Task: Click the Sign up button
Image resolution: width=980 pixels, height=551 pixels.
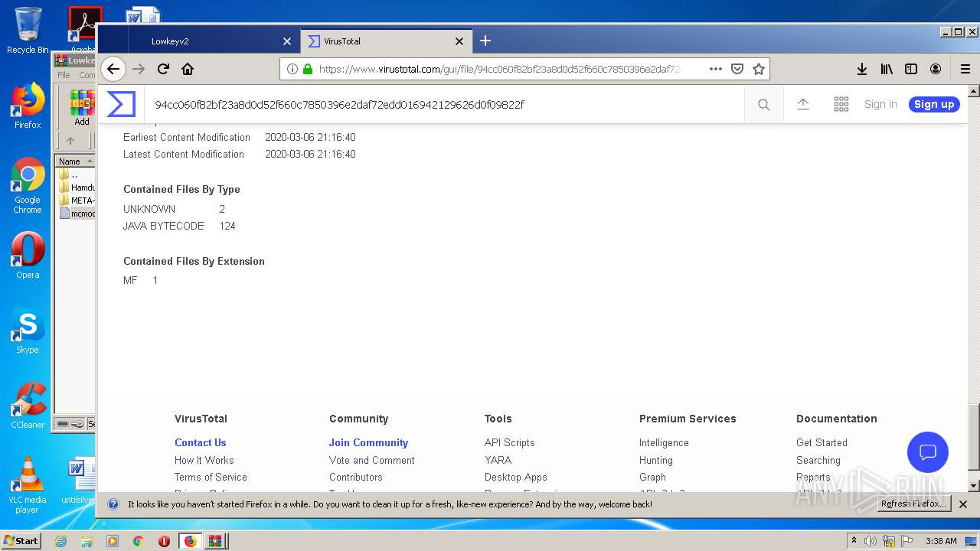Action: pos(934,105)
